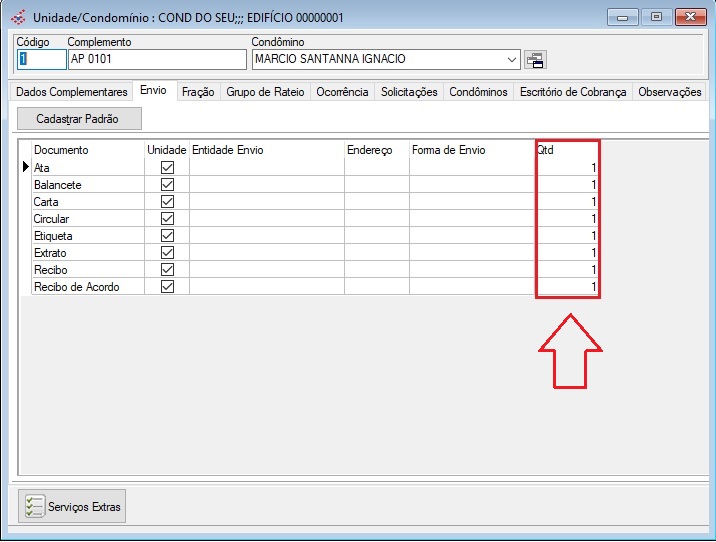Screen dimensions: 716x542
Task: Select the Etiqueta document row
Action: [88, 236]
